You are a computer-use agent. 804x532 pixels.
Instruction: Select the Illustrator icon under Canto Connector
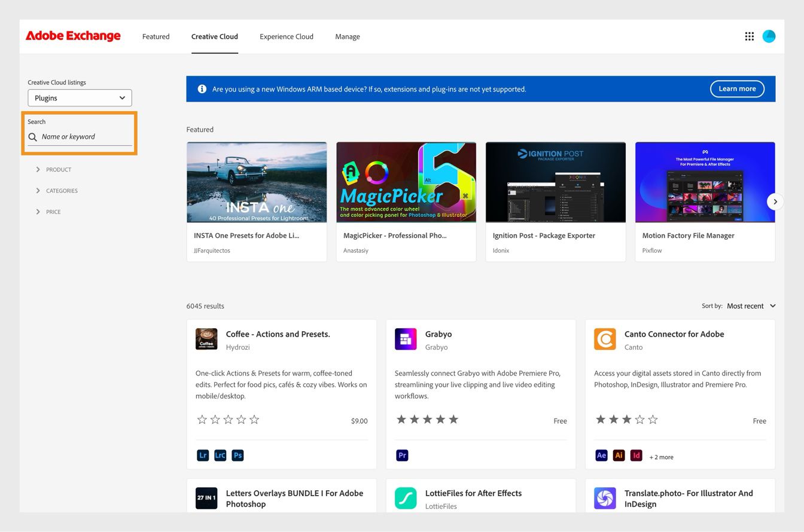pos(619,455)
